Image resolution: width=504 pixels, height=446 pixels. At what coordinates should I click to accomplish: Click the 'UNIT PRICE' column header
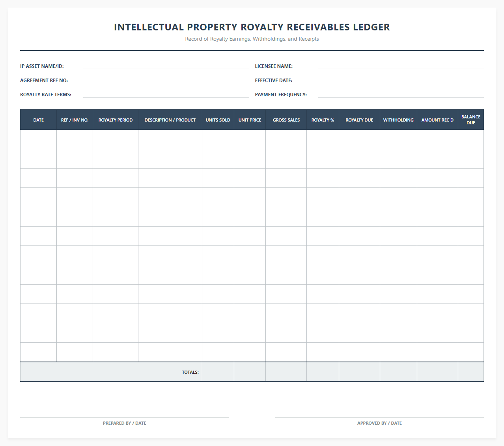coord(250,120)
